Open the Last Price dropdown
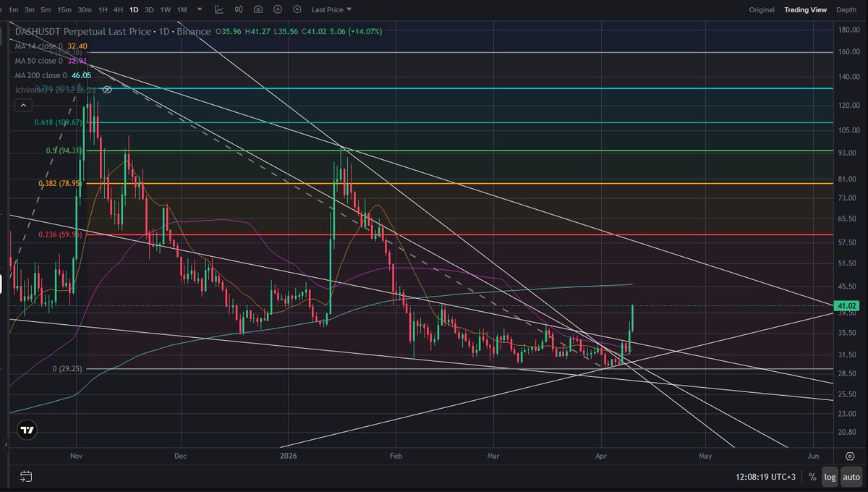 331,10
